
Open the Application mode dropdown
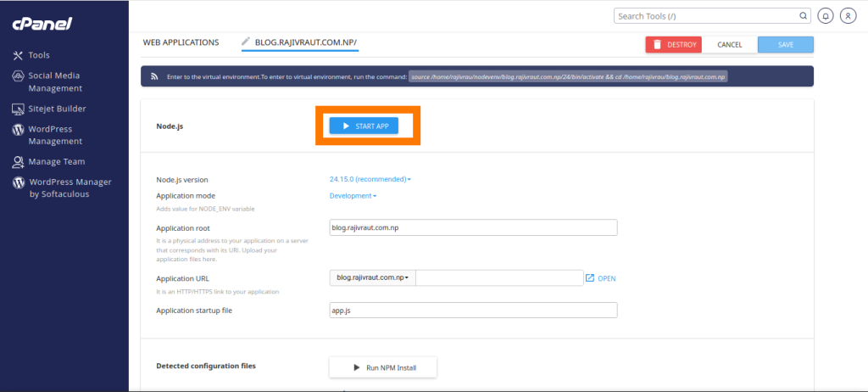(x=353, y=196)
